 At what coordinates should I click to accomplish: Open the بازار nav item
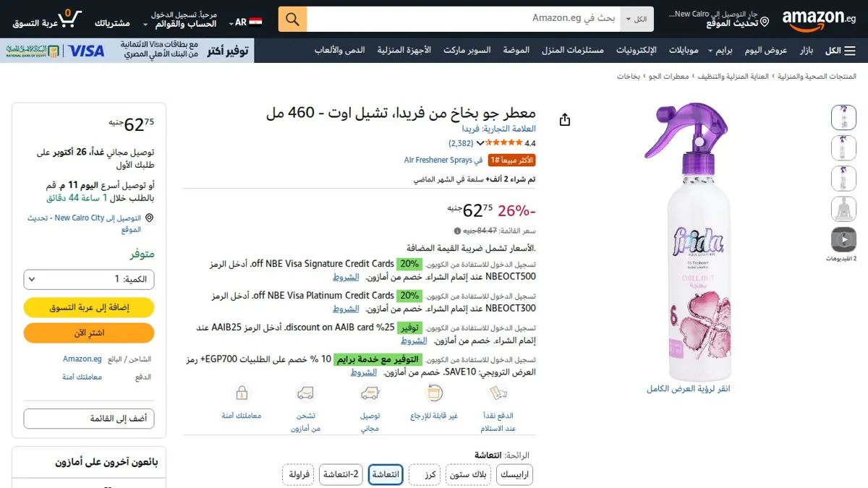click(807, 51)
